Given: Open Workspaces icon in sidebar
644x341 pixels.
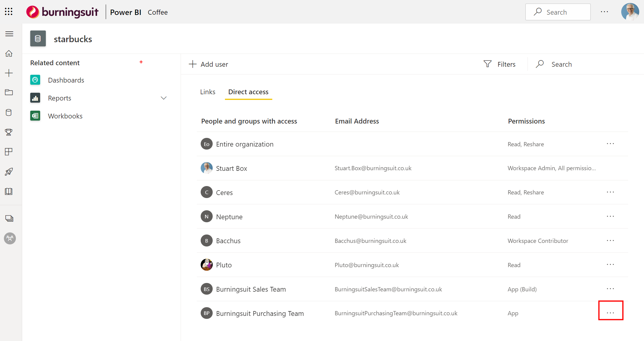Looking at the screenshot, I should coord(9,219).
